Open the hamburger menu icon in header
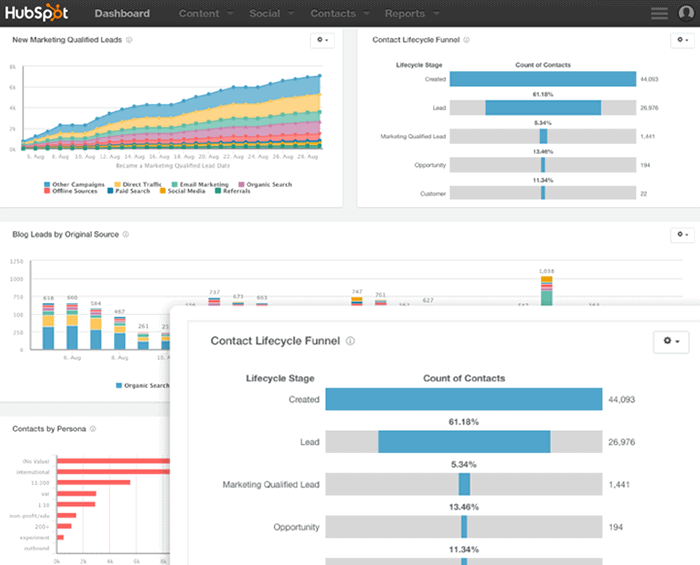Screen dimensions: 700x565 click(x=659, y=13)
